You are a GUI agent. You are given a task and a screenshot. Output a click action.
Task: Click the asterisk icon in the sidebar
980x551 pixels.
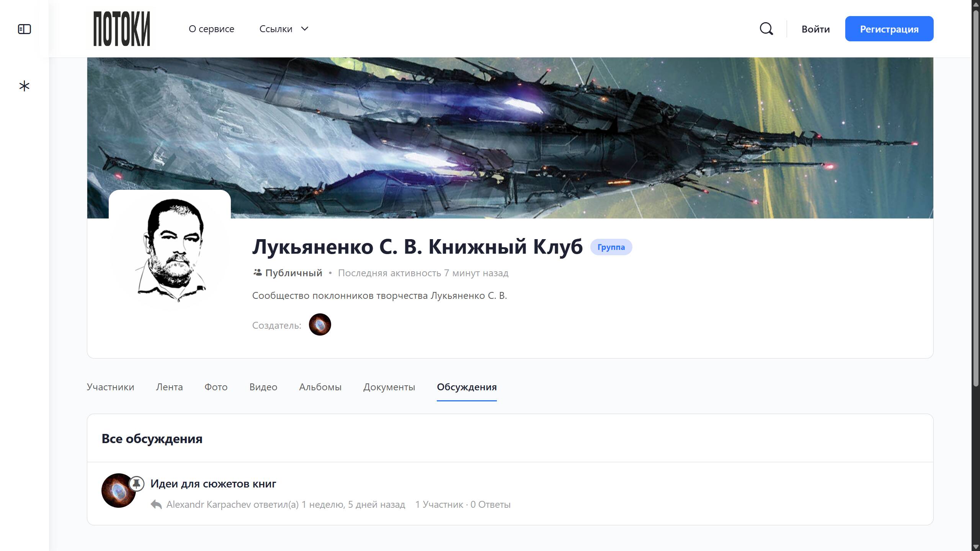coord(24,86)
